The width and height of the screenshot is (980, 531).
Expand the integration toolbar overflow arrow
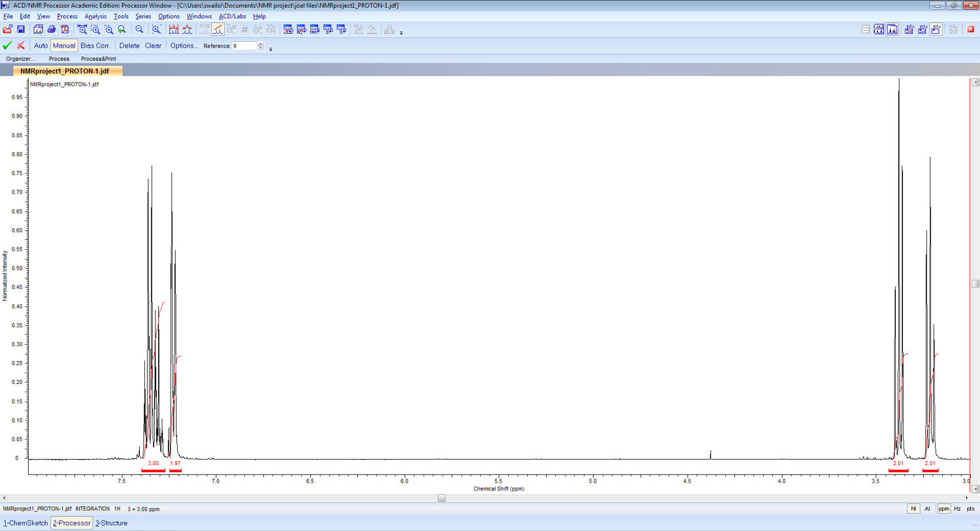[270, 48]
